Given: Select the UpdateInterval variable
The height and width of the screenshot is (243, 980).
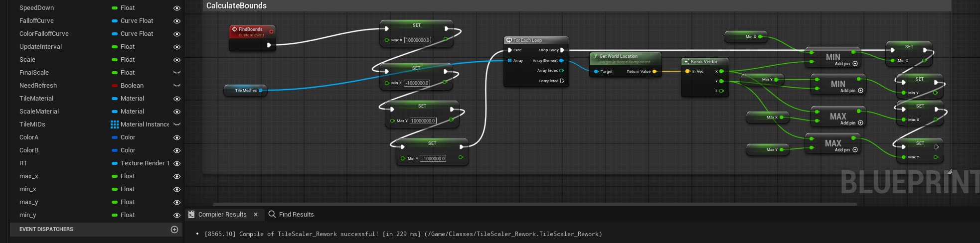Looking at the screenshot, I should [41, 47].
